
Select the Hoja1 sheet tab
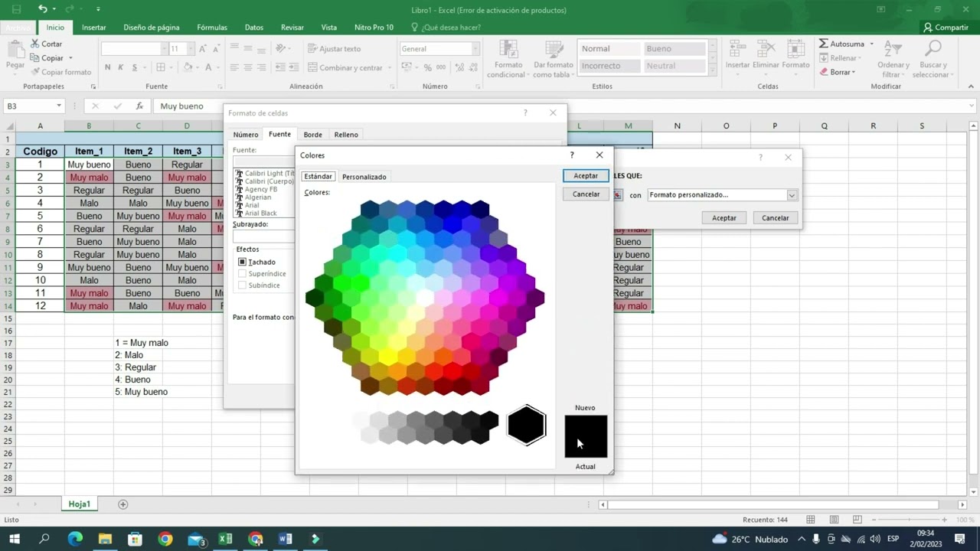click(80, 504)
